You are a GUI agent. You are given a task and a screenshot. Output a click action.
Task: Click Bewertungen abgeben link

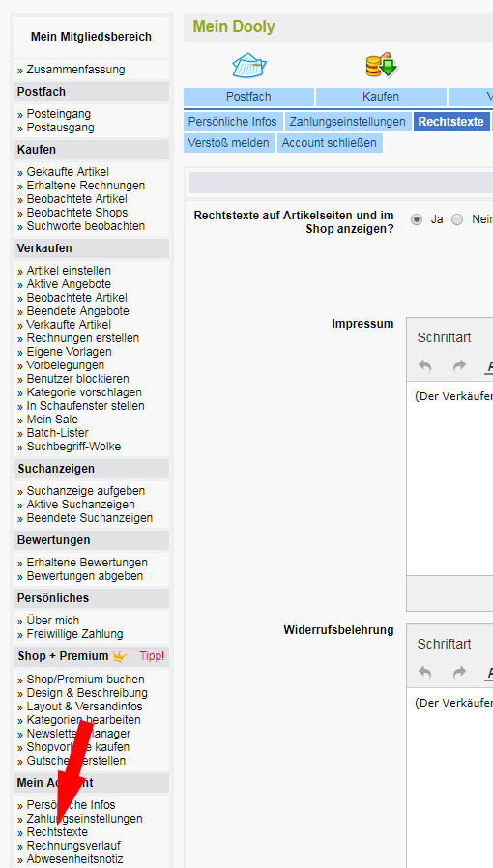coord(85,576)
